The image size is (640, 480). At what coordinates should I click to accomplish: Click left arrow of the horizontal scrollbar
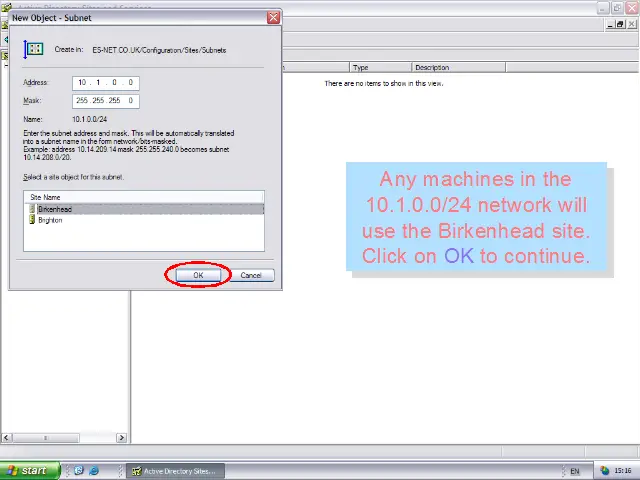click(x=6, y=438)
